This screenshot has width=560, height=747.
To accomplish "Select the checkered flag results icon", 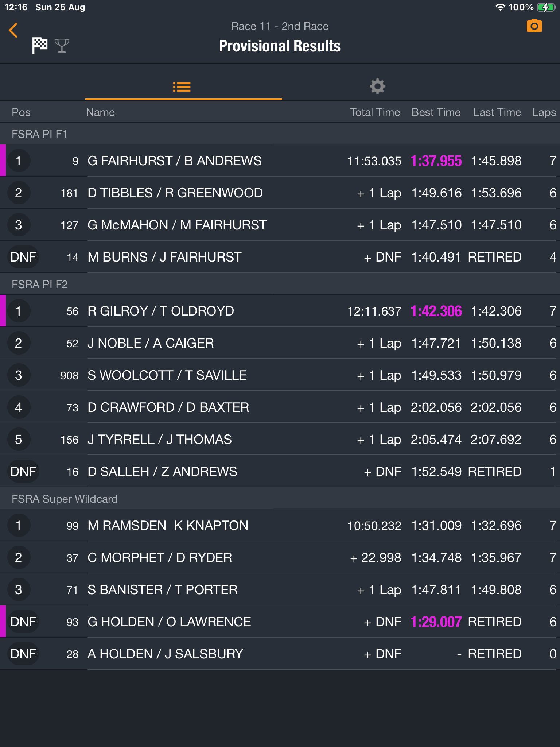I will point(39,46).
